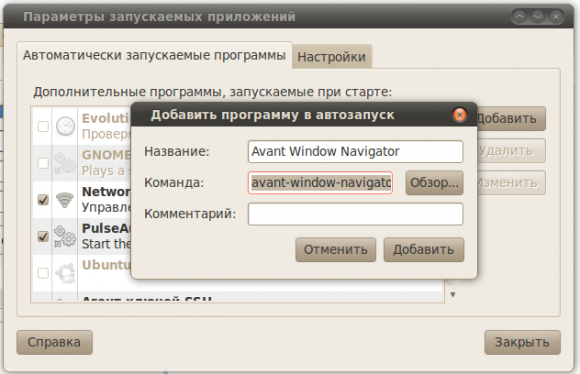Enable the Evolution startup checkbox
The height and width of the screenshot is (374, 580).
[43, 127]
